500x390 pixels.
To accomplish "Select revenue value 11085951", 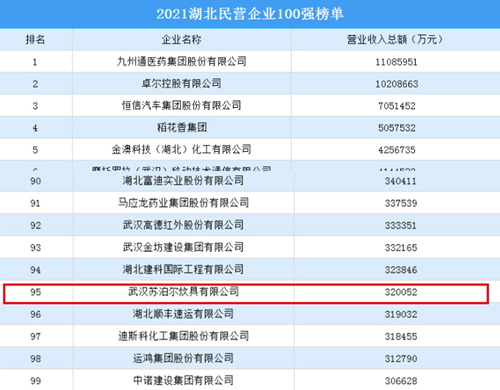I will click(396, 62).
